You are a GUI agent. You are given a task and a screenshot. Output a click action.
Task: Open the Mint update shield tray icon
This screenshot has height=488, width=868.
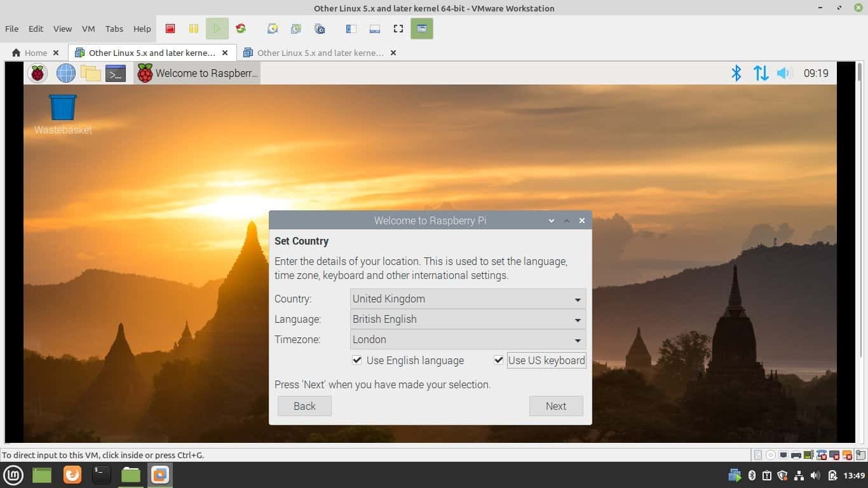[782, 475]
